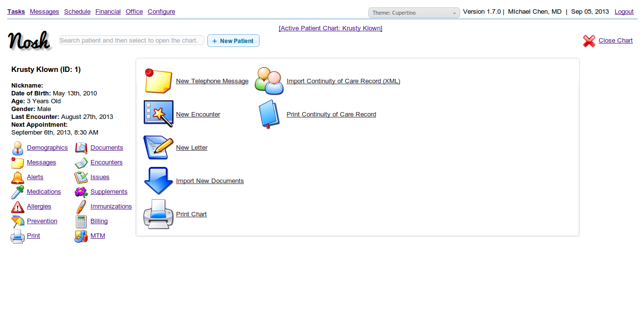Click the Prevention umbrella icon

tap(18, 222)
